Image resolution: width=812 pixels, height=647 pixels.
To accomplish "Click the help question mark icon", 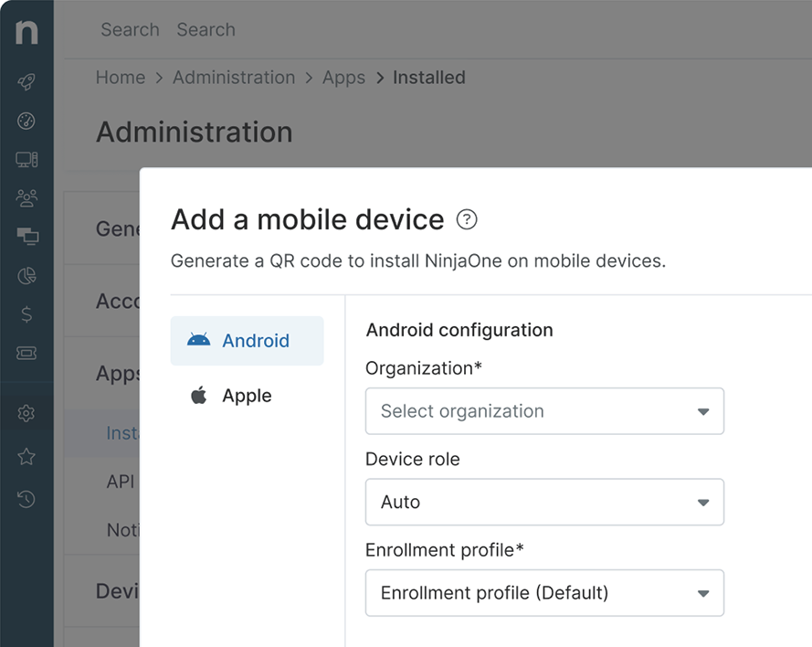I will tap(467, 219).
